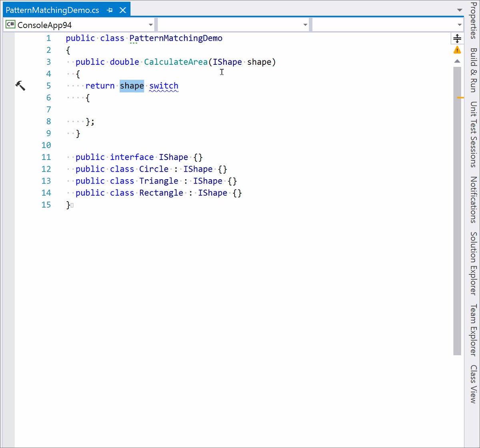Pin the PatternMatchingDemo.cs tab
The image size is (480, 448).
pyautogui.click(x=110, y=10)
